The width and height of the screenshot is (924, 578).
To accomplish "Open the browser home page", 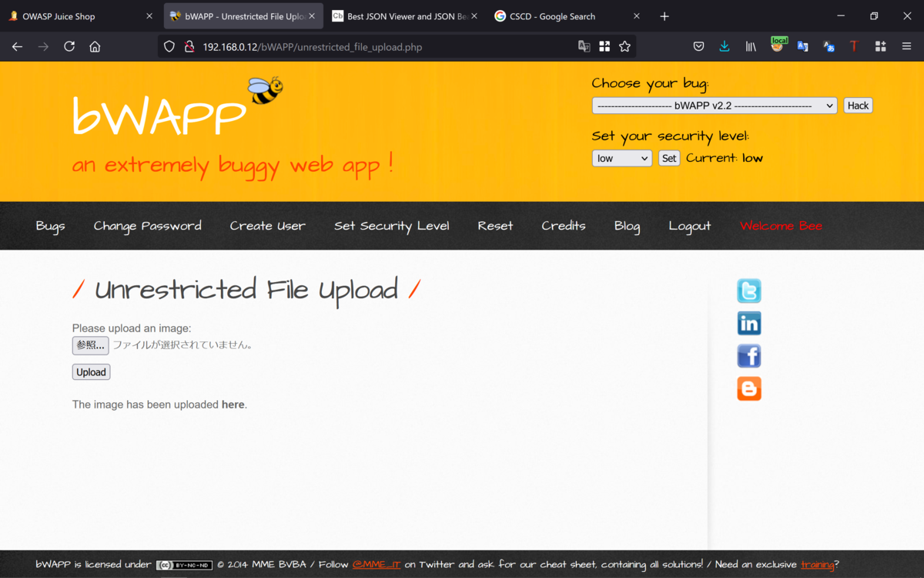I will (95, 46).
